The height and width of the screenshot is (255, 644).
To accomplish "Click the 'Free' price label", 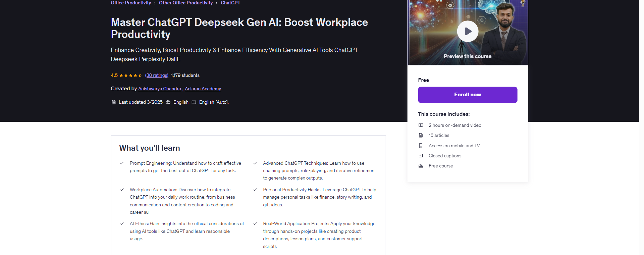I will [x=423, y=80].
